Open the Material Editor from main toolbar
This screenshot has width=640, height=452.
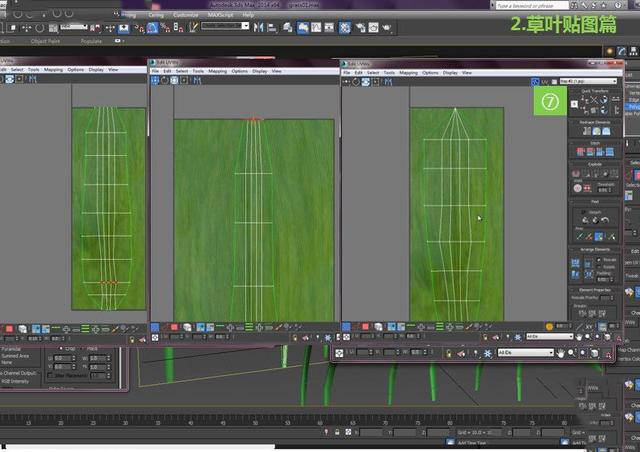(x=345, y=27)
